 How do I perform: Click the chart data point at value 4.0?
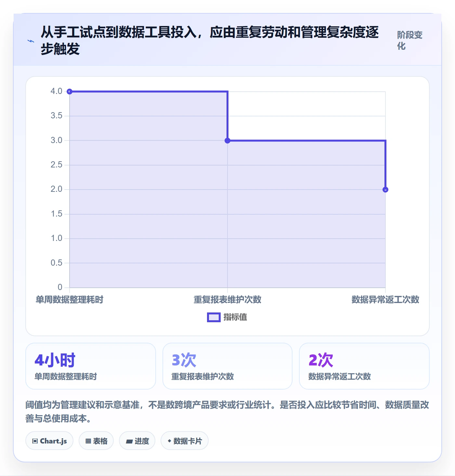click(70, 92)
